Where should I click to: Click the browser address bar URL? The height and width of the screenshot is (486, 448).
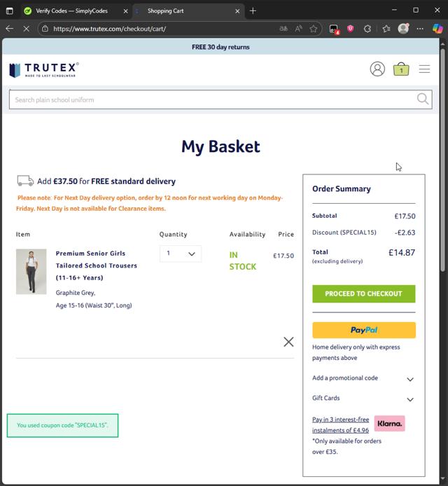coord(109,29)
